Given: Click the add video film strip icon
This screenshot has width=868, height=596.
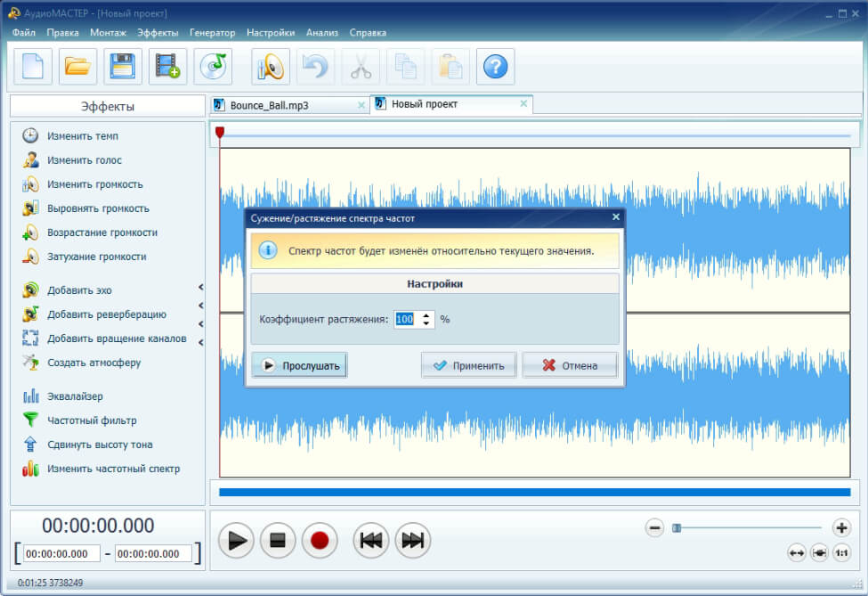Looking at the screenshot, I should point(167,67).
